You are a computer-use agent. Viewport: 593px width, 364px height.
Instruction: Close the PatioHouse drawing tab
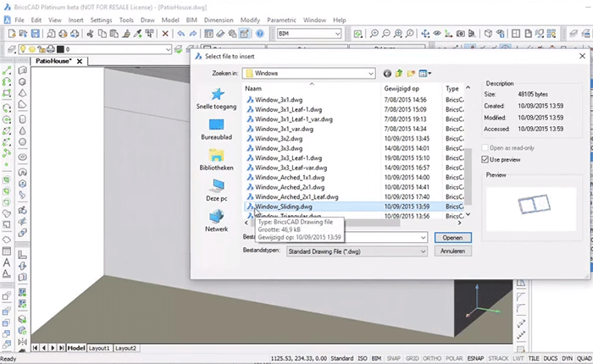[x=80, y=61]
